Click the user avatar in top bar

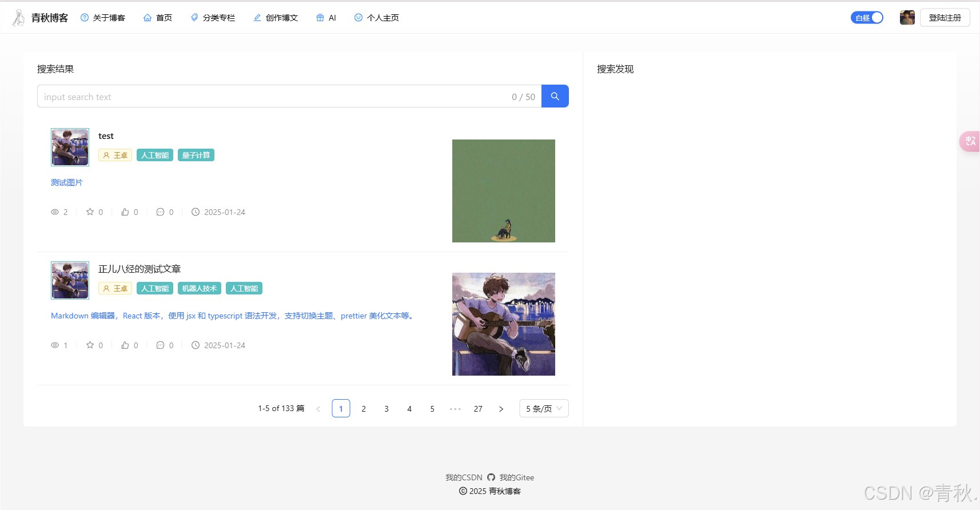click(907, 18)
